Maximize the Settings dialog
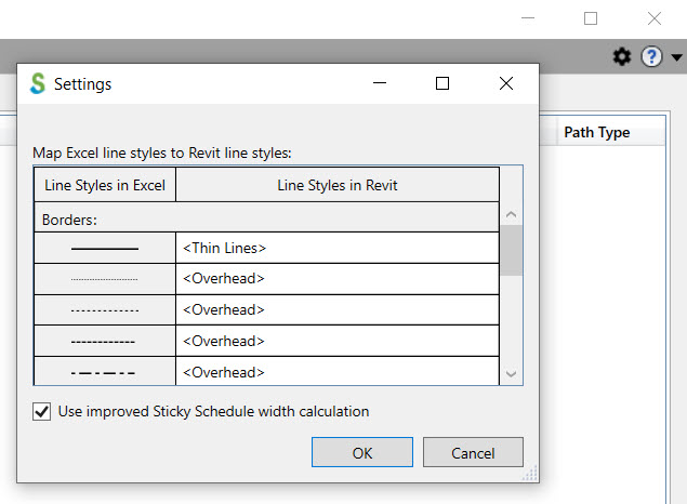The width and height of the screenshot is (687, 504). pos(443,83)
